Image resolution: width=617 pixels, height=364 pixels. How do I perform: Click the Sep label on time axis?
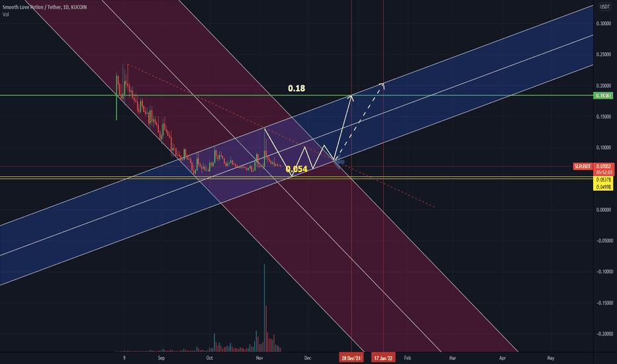click(161, 358)
